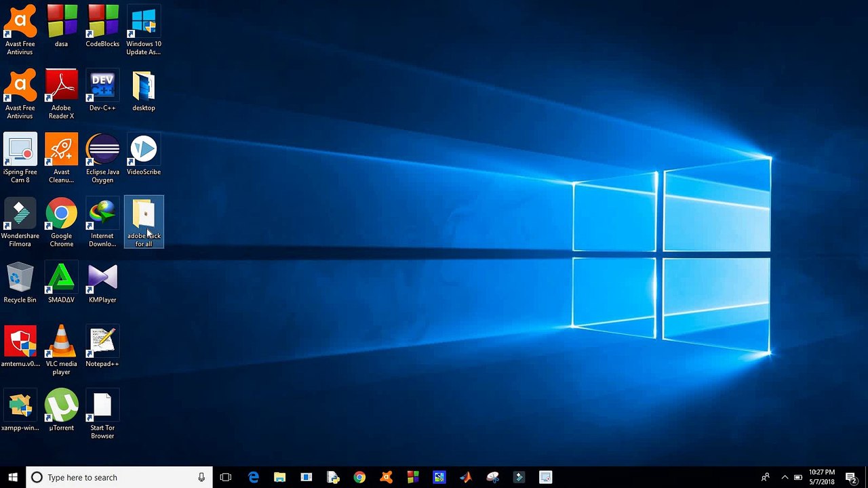Image resolution: width=868 pixels, height=488 pixels.
Task: Switch to iSpring Free Cam in the taskbar
Action: pyautogui.click(x=545, y=477)
